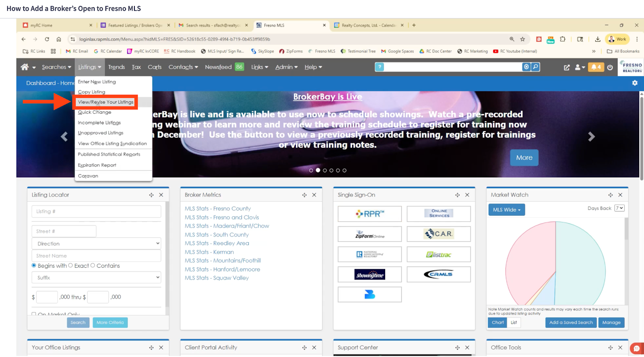The width and height of the screenshot is (644, 357).
Task: Select View/Revise Your Listings menu item
Action: pos(105,102)
